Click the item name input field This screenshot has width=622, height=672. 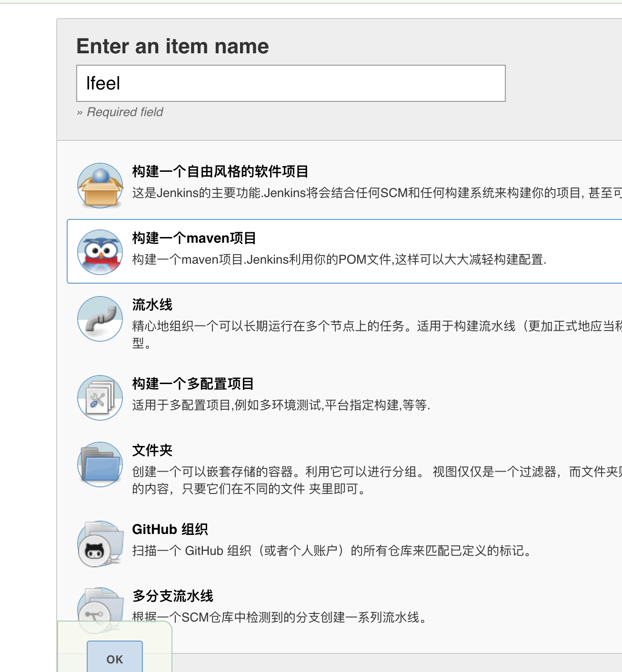291,83
